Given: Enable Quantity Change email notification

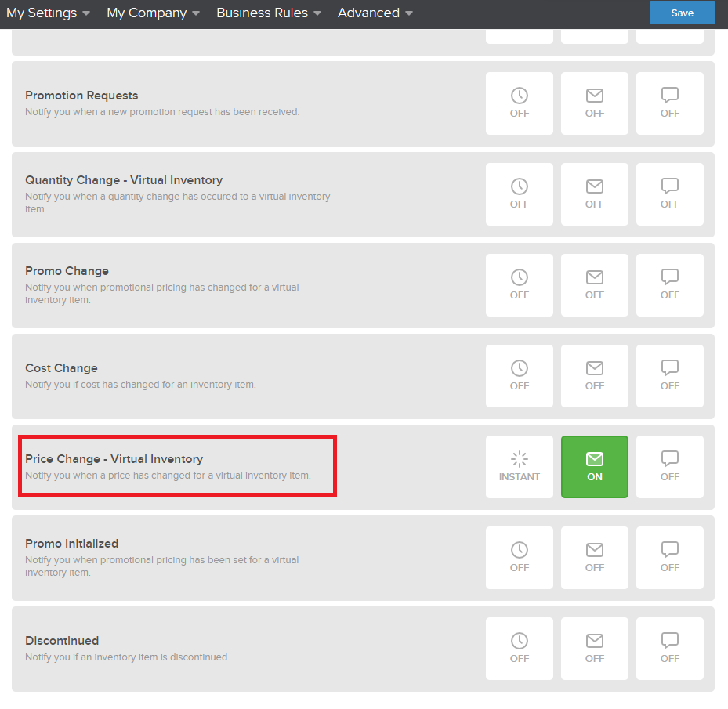Looking at the screenshot, I should pyautogui.click(x=594, y=194).
